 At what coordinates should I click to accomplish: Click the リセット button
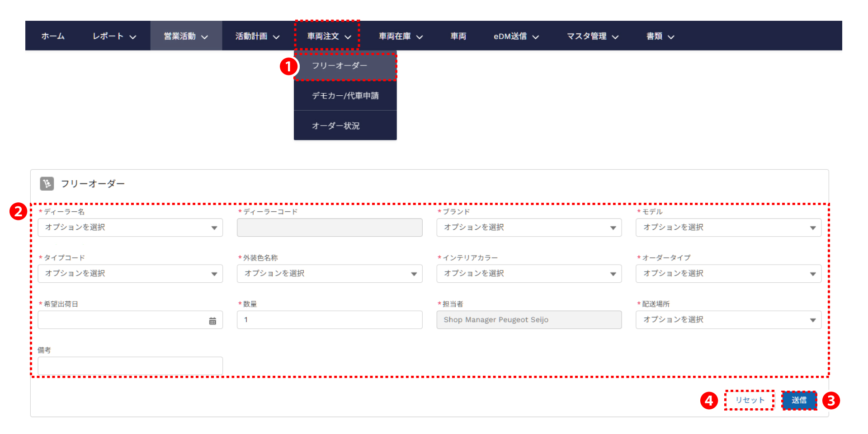(x=750, y=400)
